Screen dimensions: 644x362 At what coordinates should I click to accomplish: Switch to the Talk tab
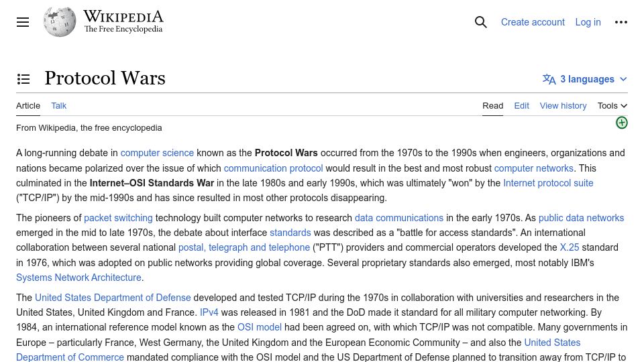tap(59, 105)
